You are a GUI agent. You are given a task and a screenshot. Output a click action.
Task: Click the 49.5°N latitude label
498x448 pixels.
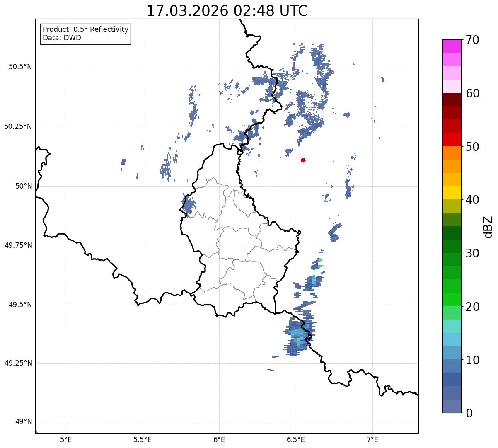20,305
